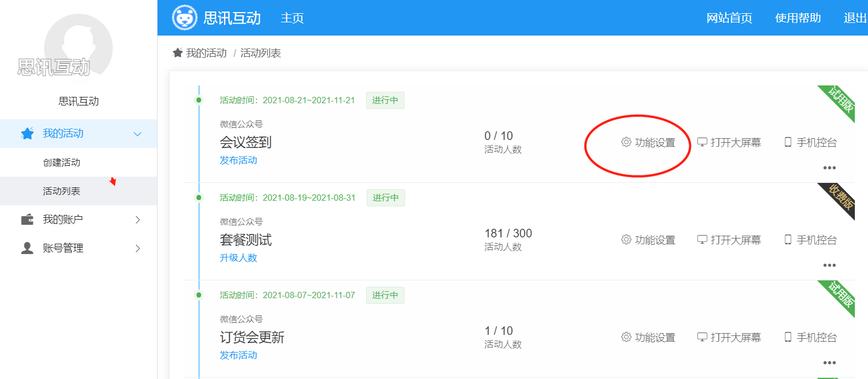Image resolution: width=868 pixels, height=379 pixels.
Task: Click 发布活动 under 订货会更新
Action: click(x=238, y=355)
